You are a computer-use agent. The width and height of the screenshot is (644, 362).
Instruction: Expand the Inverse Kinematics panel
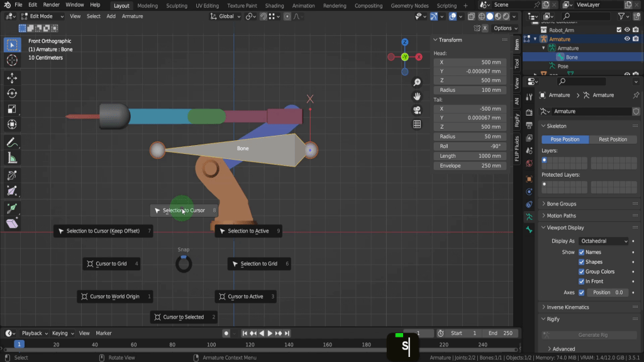[x=567, y=307]
